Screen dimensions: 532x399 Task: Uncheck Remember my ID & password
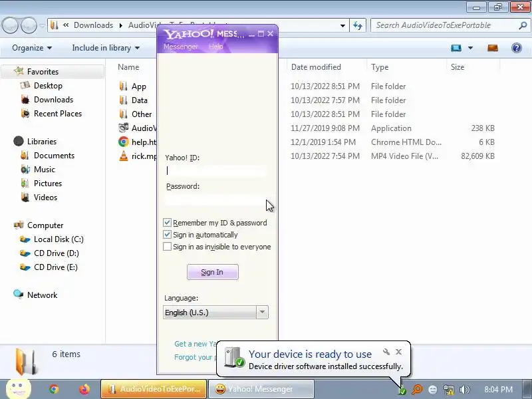click(x=167, y=223)
